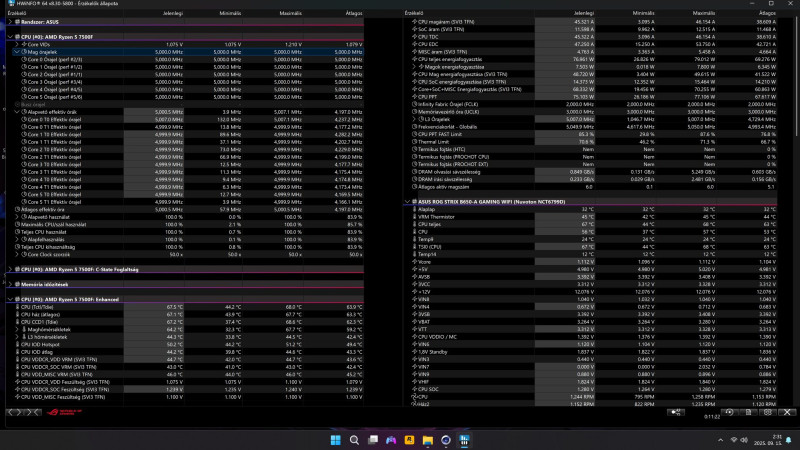Click the left pane Minimális column header
Screen dimensions: 800x450
230,13
